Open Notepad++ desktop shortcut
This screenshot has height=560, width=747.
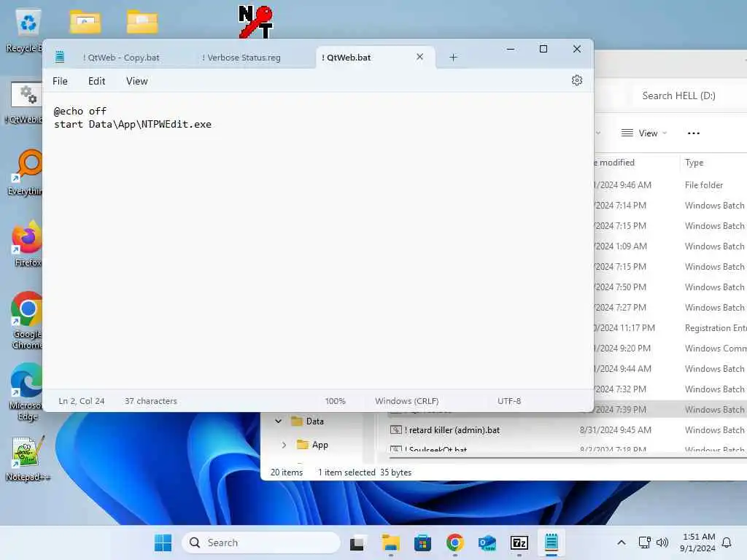[28, 458]
